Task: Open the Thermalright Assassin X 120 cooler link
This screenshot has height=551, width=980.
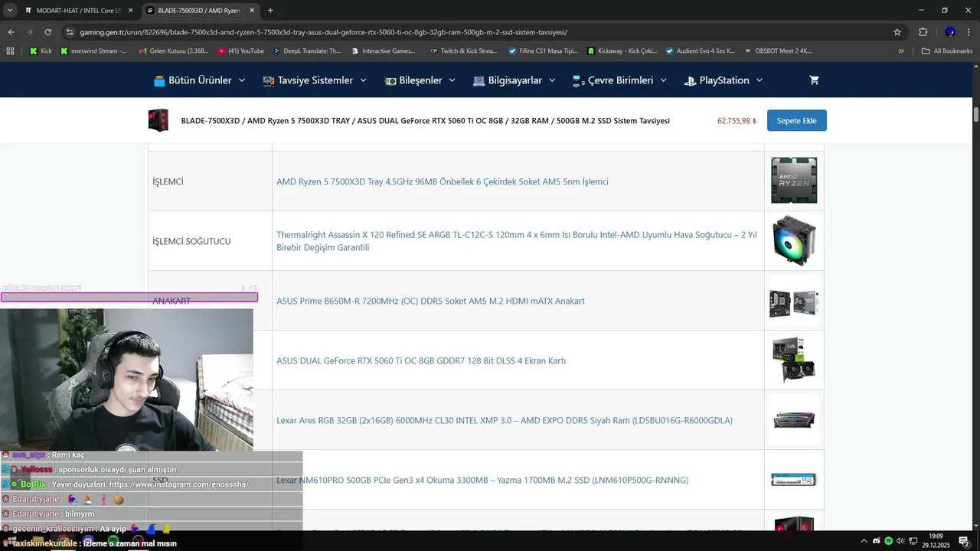Action: tap(517, 241)
